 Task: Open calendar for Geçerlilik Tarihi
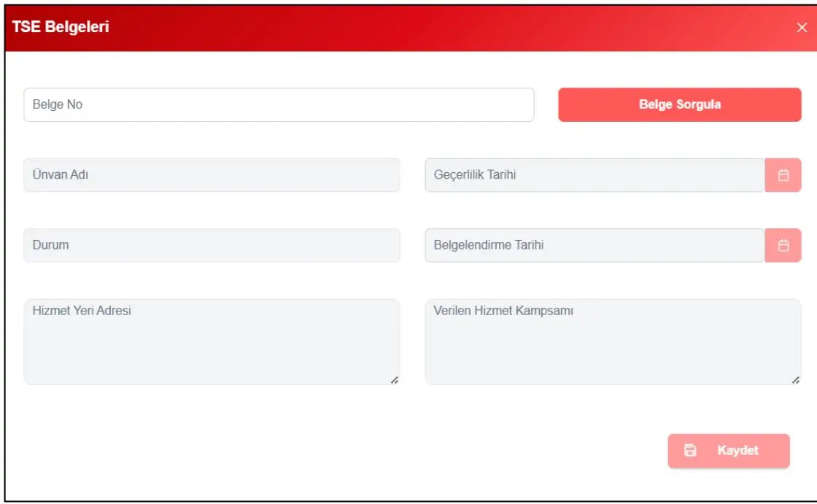(783, 175)
